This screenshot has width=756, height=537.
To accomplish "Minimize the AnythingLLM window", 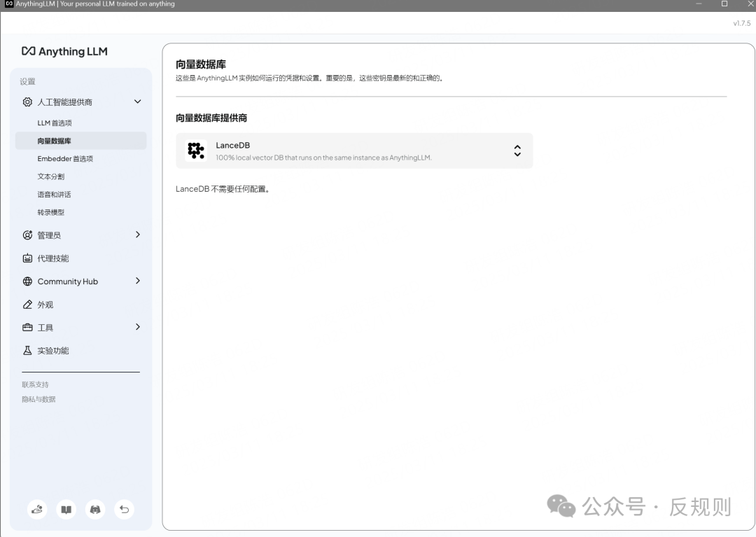I will click(699, 4).
